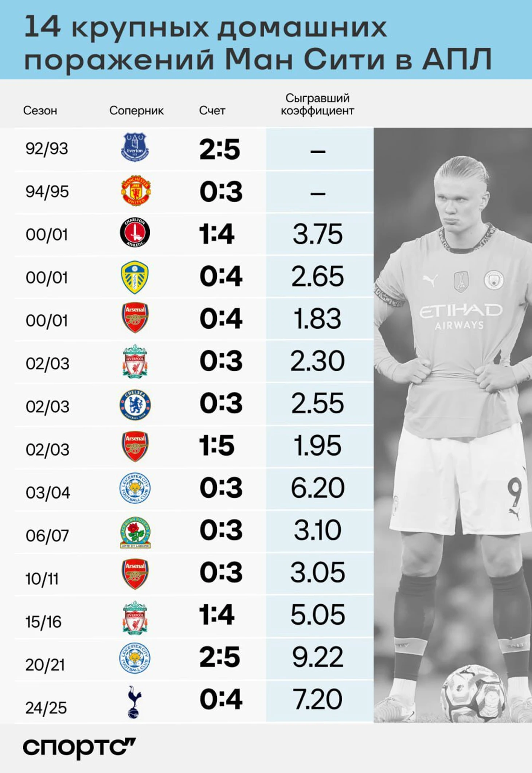Click the 9.22 coefficient value
This screenshot has height=773, width=532.
coord(318,657)
